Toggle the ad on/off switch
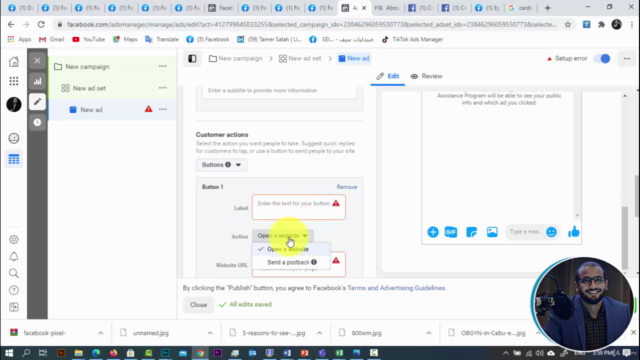The image size is (640, 360). [x=602, y=58]
